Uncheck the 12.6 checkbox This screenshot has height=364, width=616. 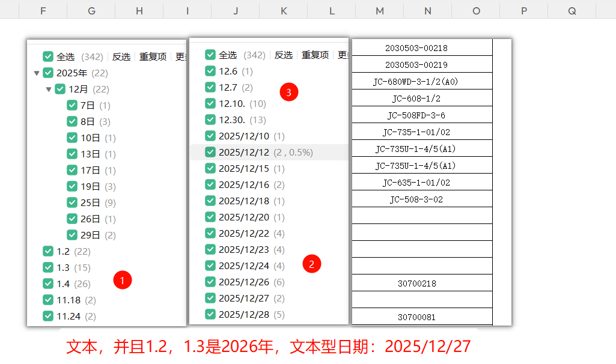tap(210, 71)
